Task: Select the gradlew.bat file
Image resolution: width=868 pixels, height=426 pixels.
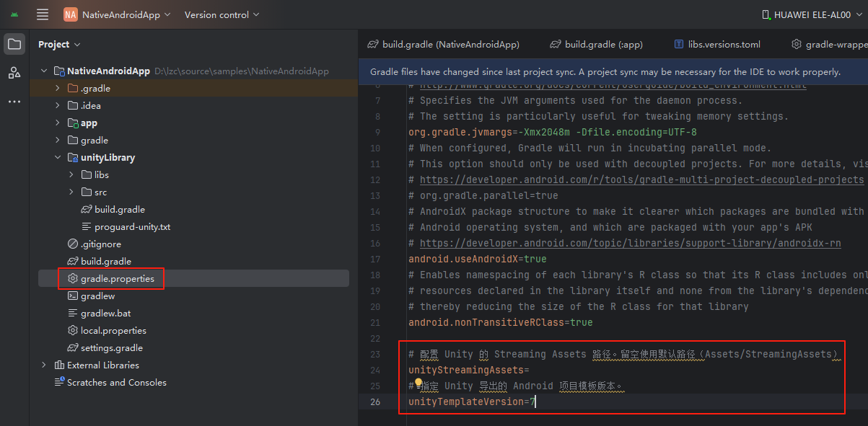Action: pyautogui.click(x=106, y=314)
